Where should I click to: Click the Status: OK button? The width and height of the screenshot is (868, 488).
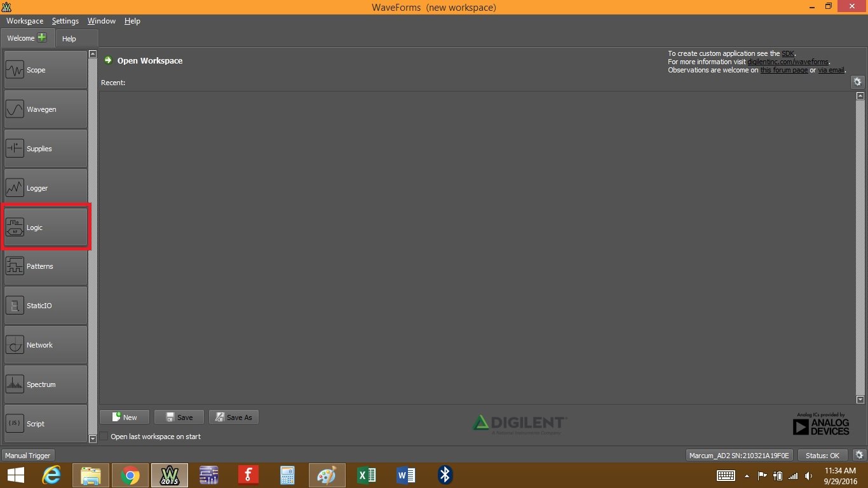(823, 456)
